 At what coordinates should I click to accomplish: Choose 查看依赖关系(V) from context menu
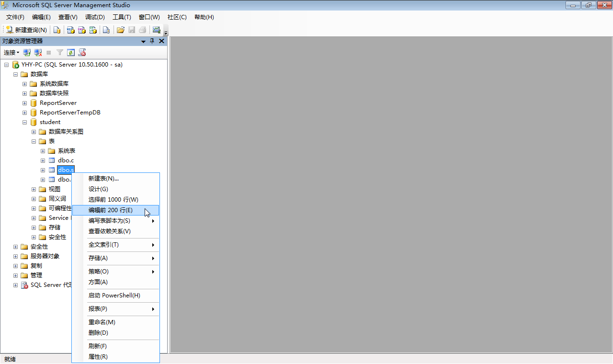(x=115, y=231)
